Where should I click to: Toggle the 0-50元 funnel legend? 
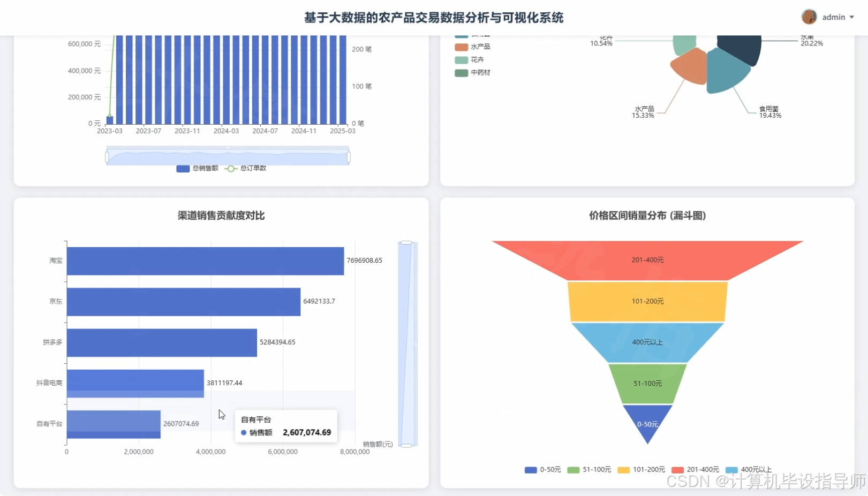tap(543, 470)
